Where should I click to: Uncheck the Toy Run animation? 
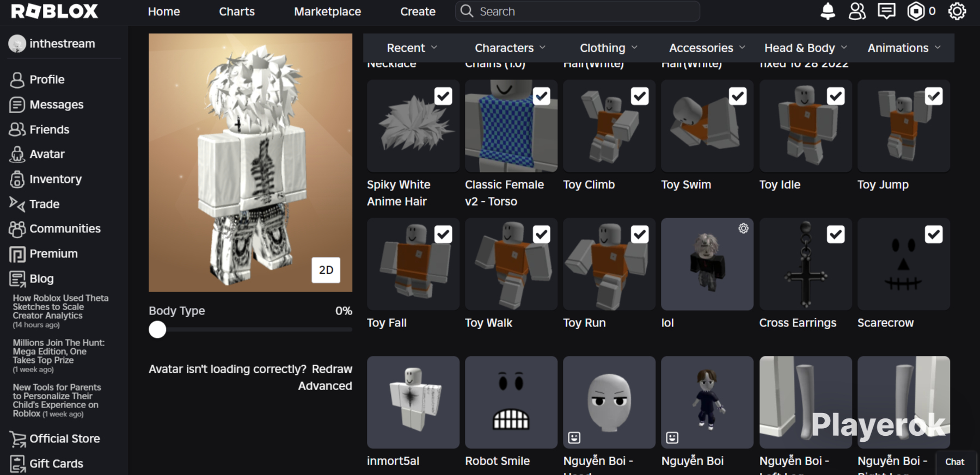(x=640, y=235)
